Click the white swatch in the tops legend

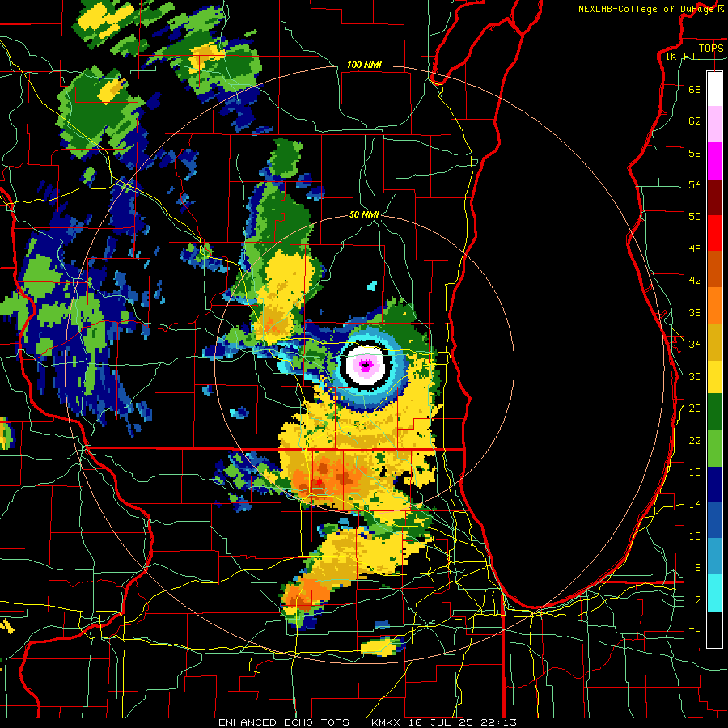pyautogui.click(x=714, y=89)
